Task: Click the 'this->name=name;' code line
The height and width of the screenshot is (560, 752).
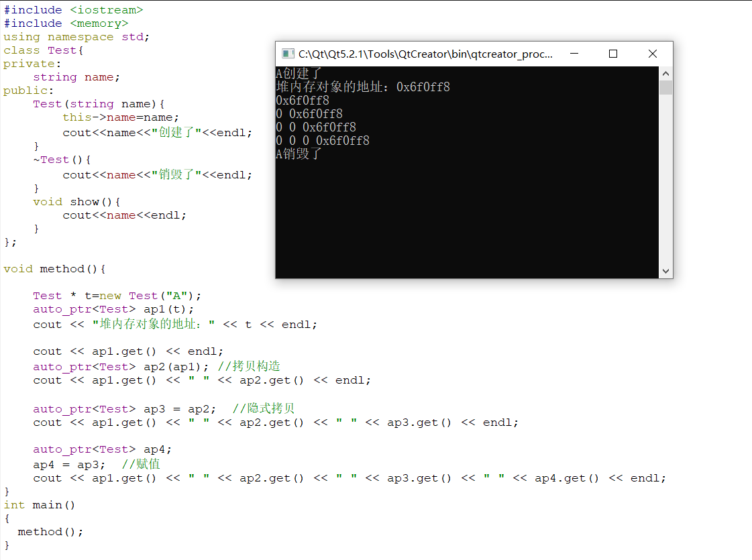Action: tap(121, 117)
